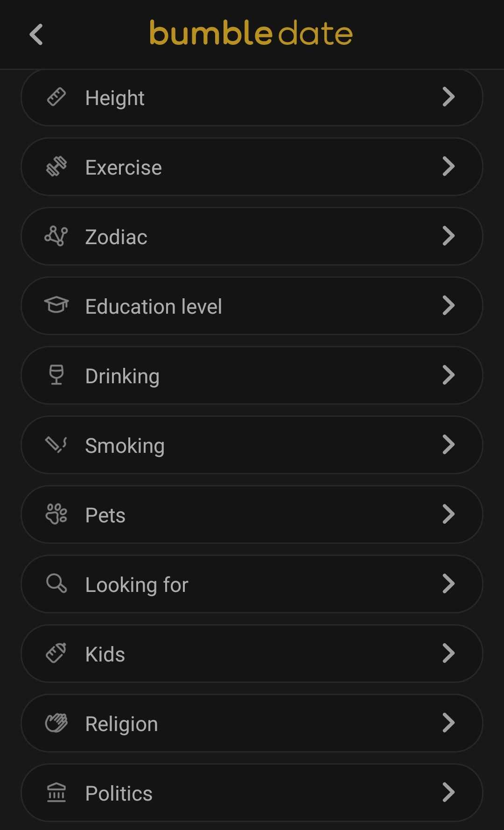Click the praying hands Religion icon
This screenshot has height=830, width=504.
tap(56, 723)
